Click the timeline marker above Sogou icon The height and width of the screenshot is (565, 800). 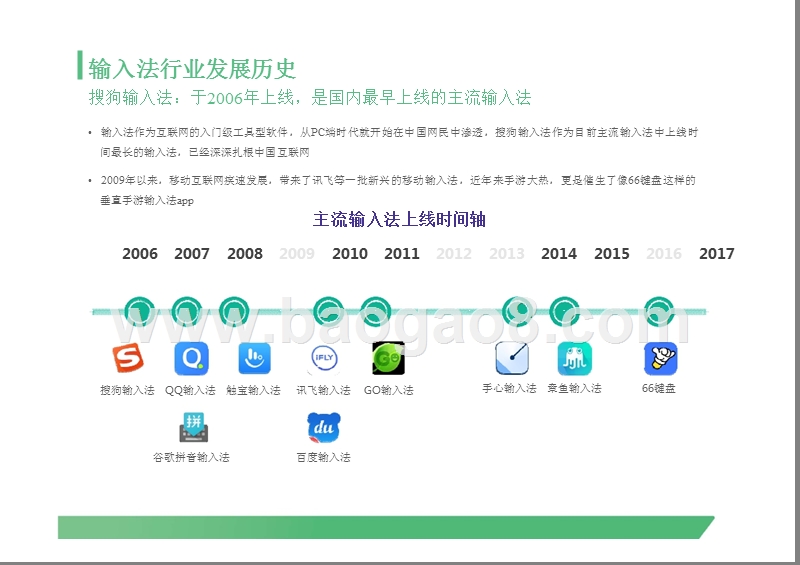coord(139,311)
